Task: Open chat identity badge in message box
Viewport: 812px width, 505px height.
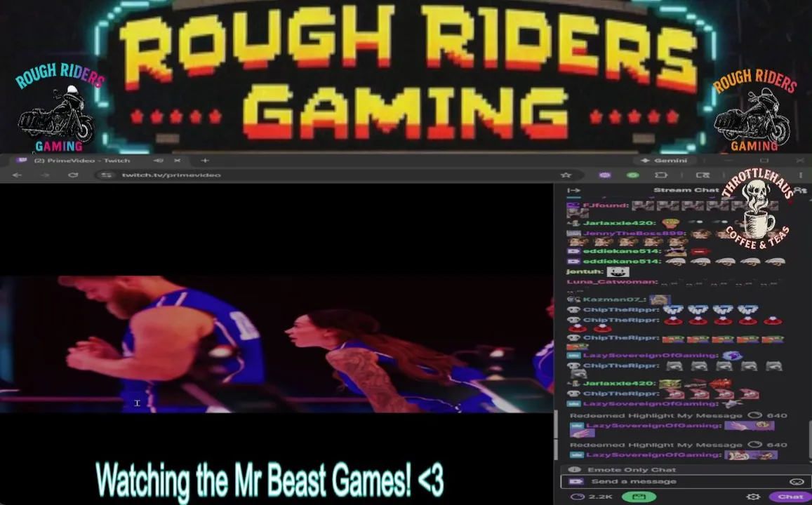Action: coord(576,481)
